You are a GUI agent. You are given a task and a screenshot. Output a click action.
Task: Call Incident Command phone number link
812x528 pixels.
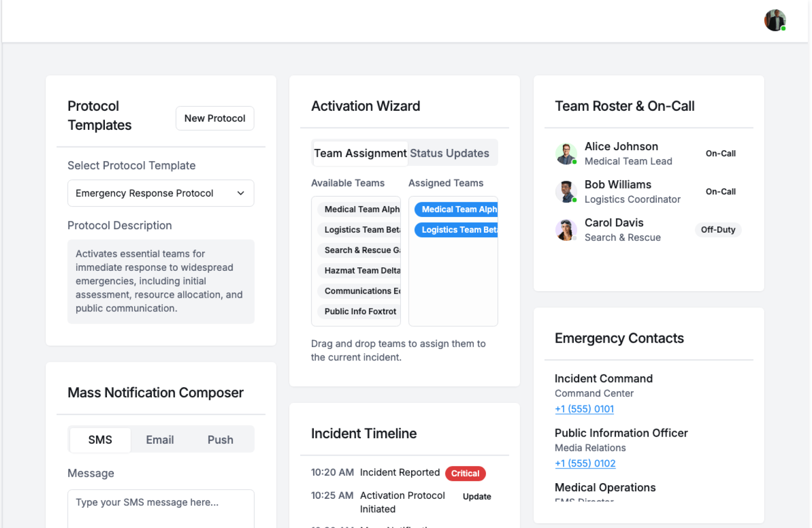[x=584, y=409]
